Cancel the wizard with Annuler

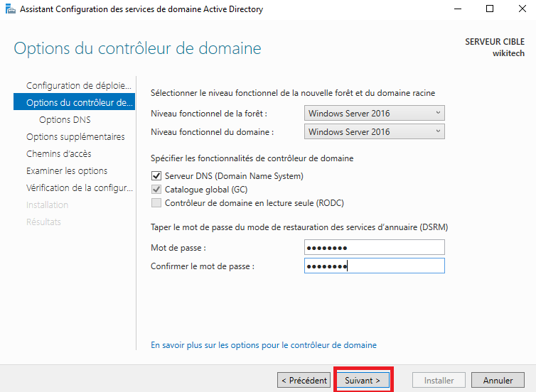point(498,381)
